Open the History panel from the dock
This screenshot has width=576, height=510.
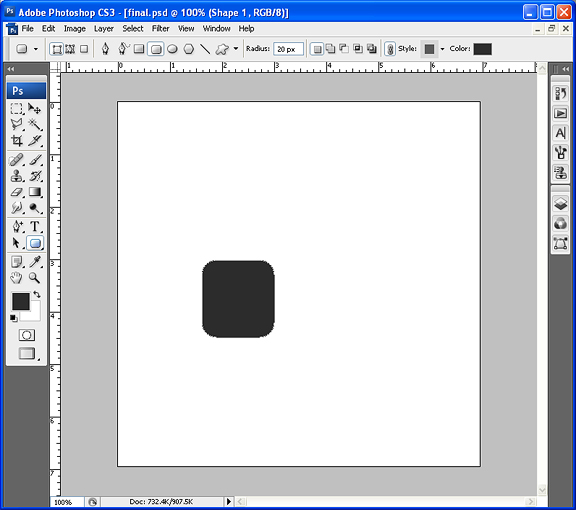point(560,93)
